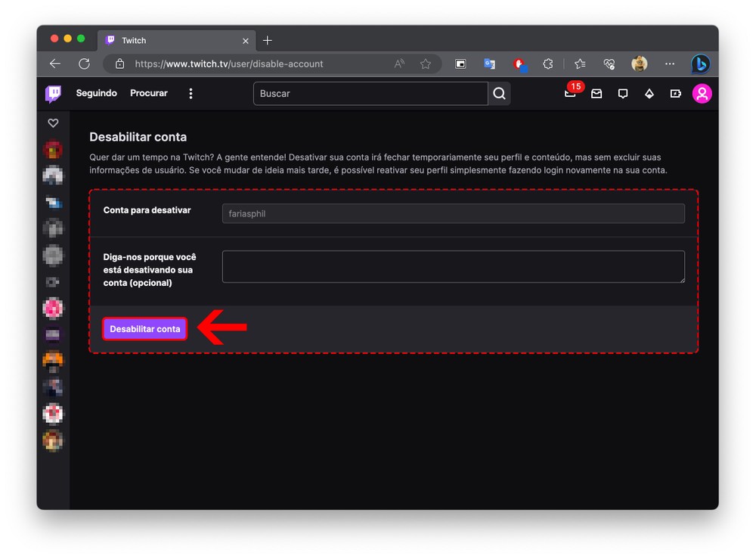Open the Twitch inbox mail icon
Image resolution: width=756 pixels, height=559 pixels.
coord(596,94)
